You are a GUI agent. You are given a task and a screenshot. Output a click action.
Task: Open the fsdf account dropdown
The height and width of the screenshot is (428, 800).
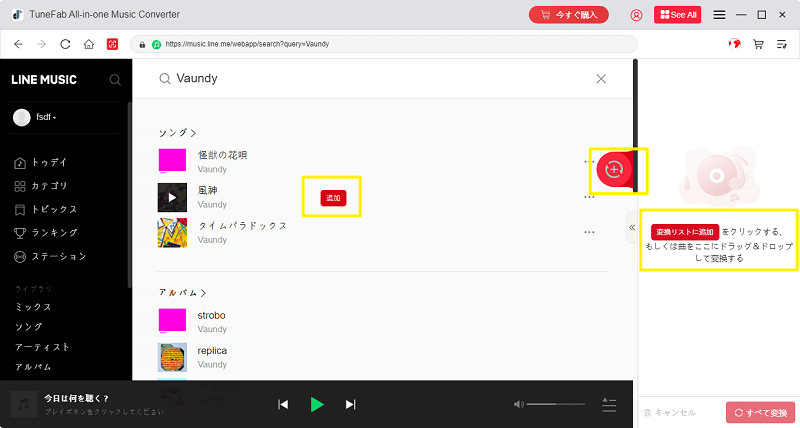click(46, 117)
